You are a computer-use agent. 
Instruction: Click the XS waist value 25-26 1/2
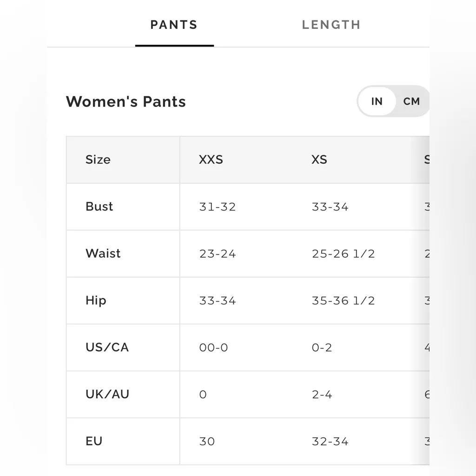click(x=344, y=253)
